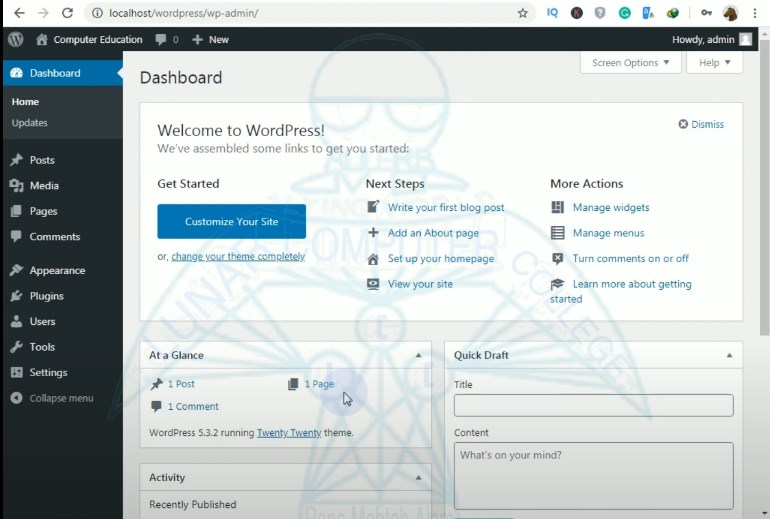This screenshot has width=770, height=519.
Task: Open the Users menu
Action: (x=63, y=322)
